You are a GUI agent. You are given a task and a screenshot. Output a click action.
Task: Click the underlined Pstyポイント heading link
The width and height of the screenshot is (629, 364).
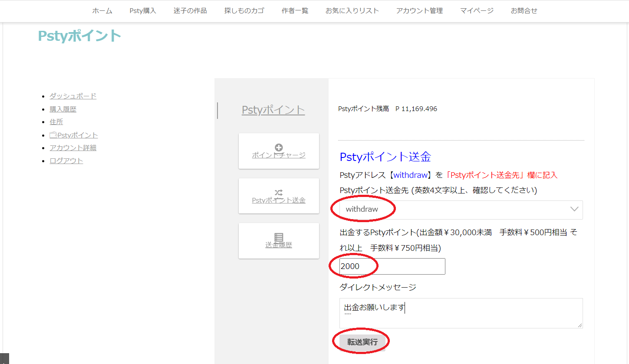(273, 110)
